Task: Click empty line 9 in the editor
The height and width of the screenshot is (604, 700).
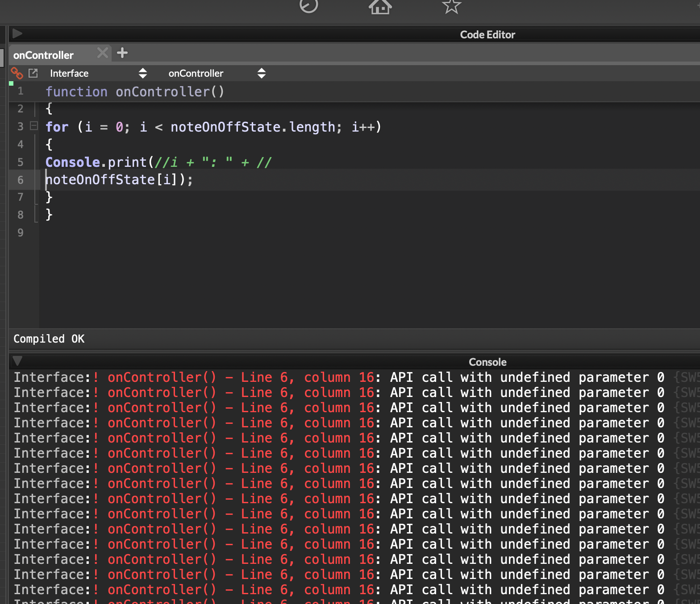Action: pos(370,232)
